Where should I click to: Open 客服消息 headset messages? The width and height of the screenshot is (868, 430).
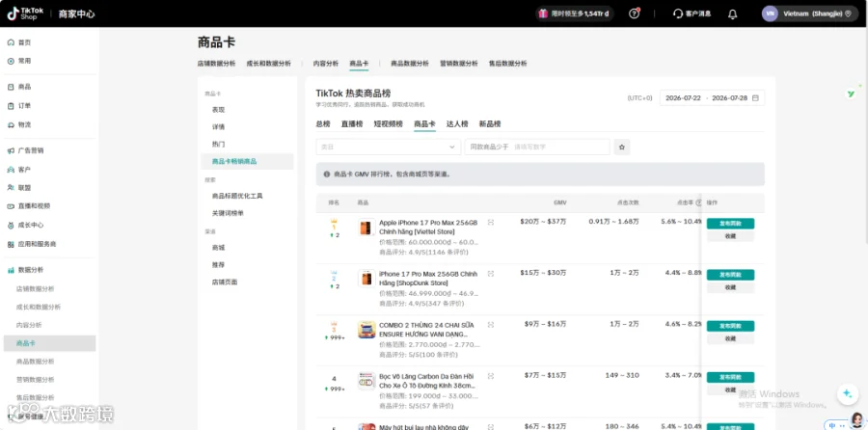click(692, 13)
